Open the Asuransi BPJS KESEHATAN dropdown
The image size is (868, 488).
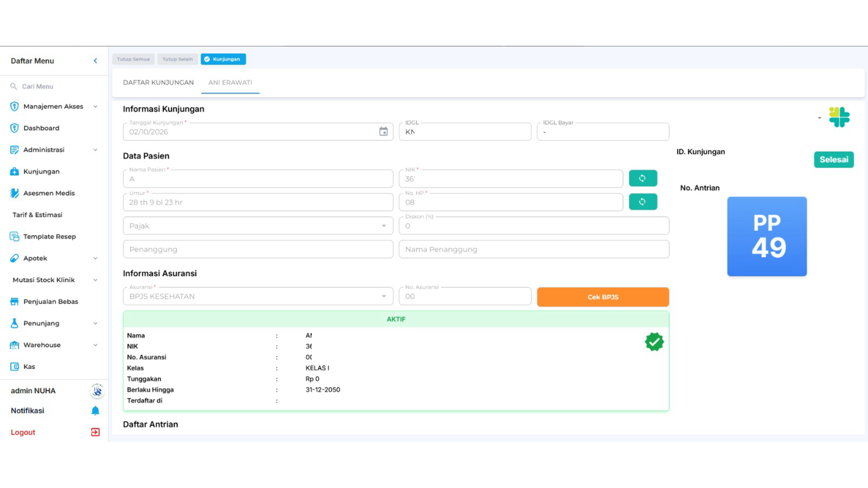point(258,296)
